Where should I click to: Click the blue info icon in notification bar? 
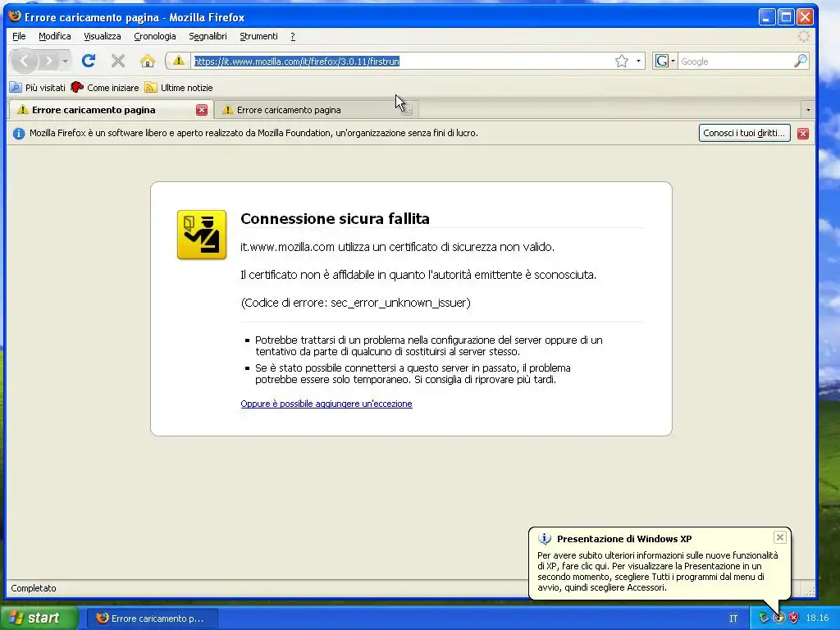19,134
